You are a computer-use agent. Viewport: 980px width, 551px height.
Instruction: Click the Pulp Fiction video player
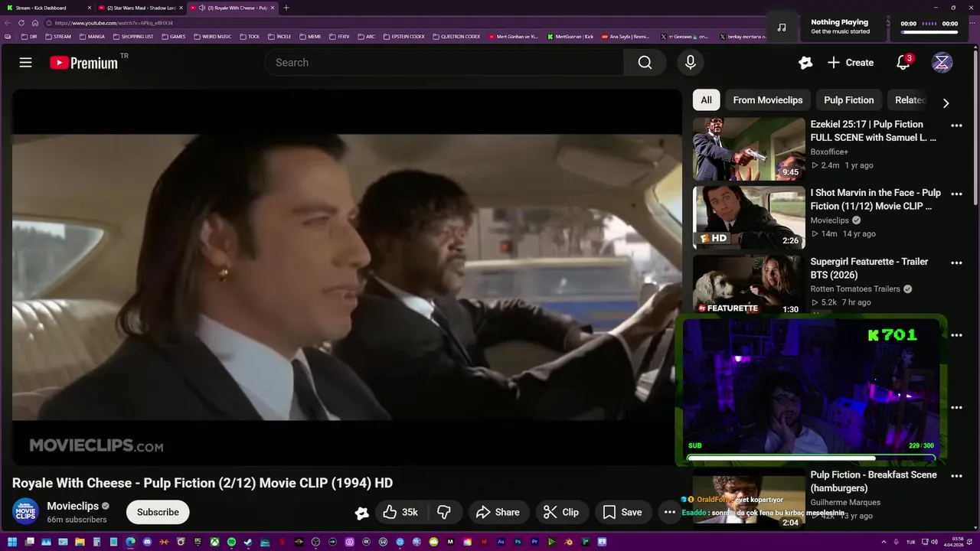pyautogui.click(x=346, y=277)
